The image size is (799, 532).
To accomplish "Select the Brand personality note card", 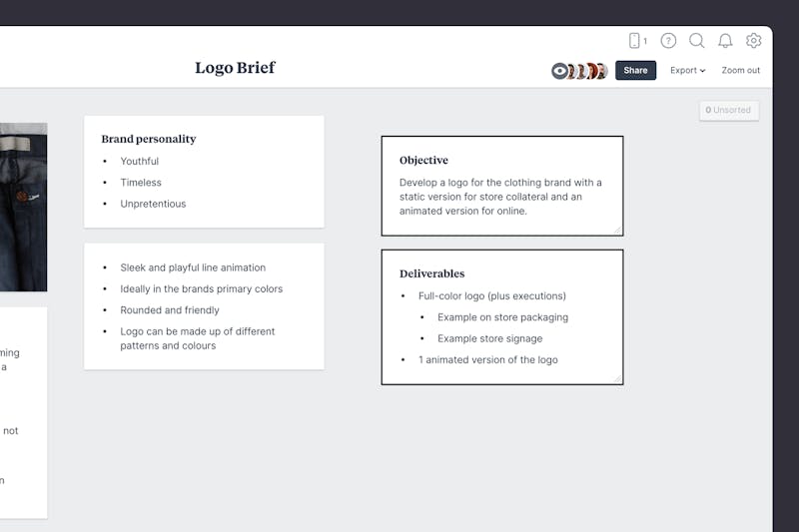I will tap(204, 172).
